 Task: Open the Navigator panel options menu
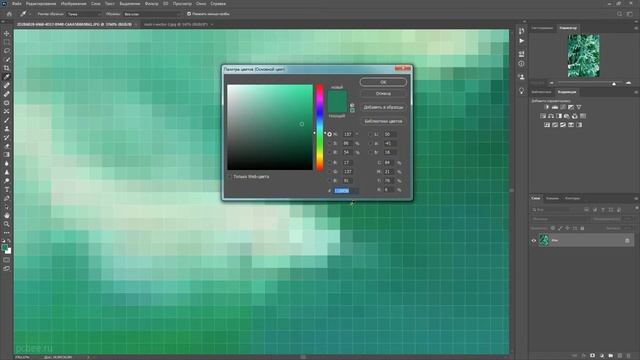[636, 28]
